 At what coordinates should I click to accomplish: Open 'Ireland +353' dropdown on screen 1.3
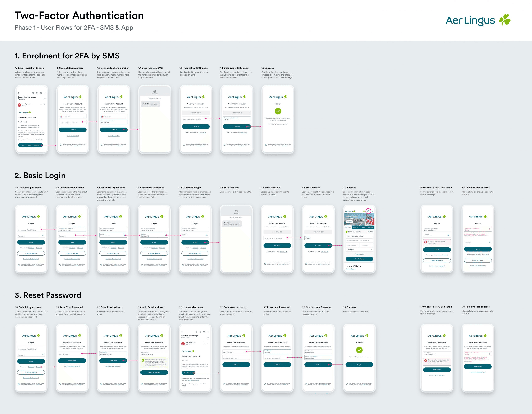point(114,117)
